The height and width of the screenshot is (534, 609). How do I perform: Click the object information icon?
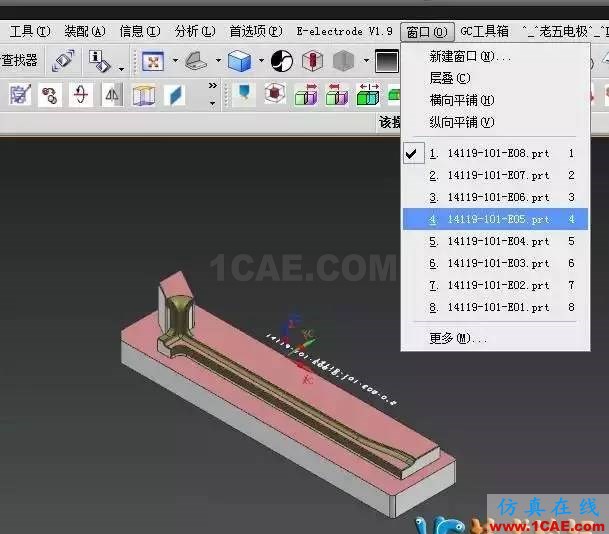[99, 61]
